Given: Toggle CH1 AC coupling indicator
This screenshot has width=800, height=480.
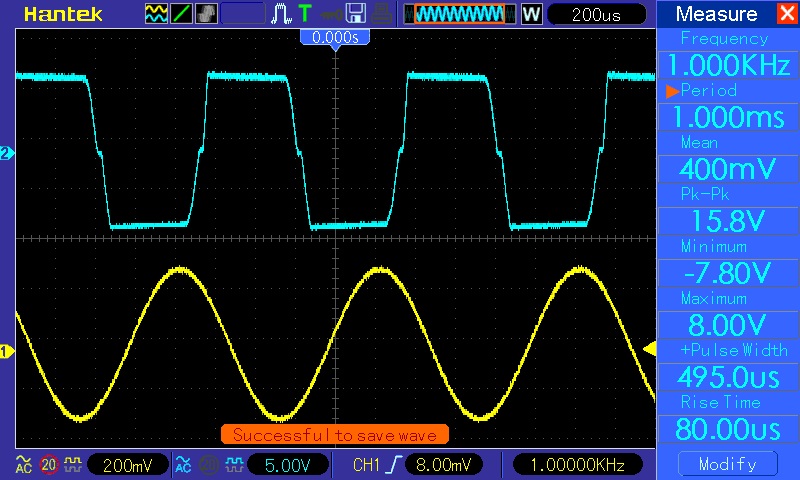Looking at the screenshot, I should click(x=24, y=464).
